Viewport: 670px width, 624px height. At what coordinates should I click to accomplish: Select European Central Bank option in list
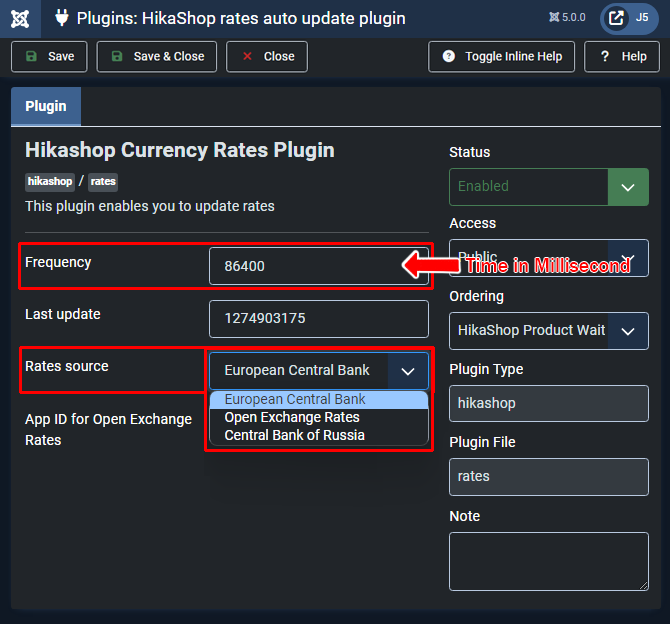(319, 399)
